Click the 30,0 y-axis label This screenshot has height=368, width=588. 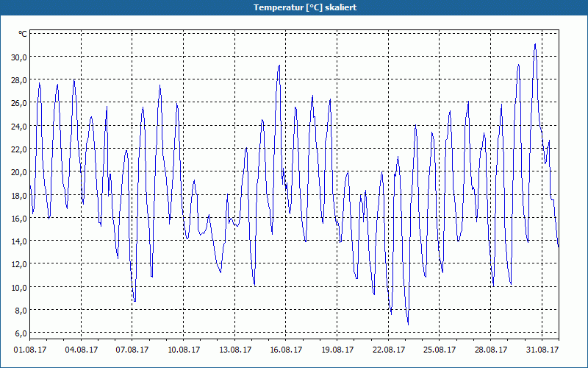click(x=19, y=57)
